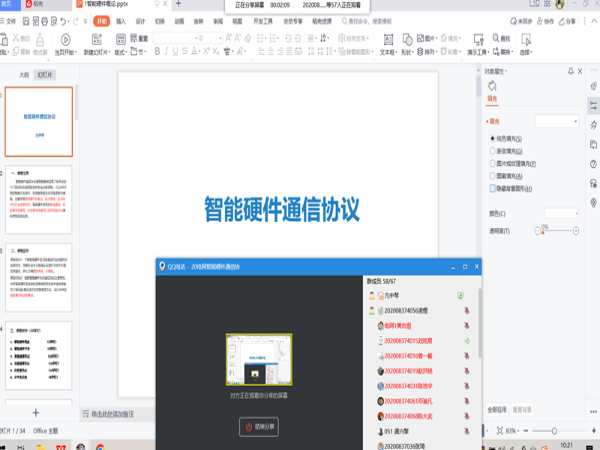Click the Collaborate button at top right
The image size is (600, 450).
(x=545, y=21)
